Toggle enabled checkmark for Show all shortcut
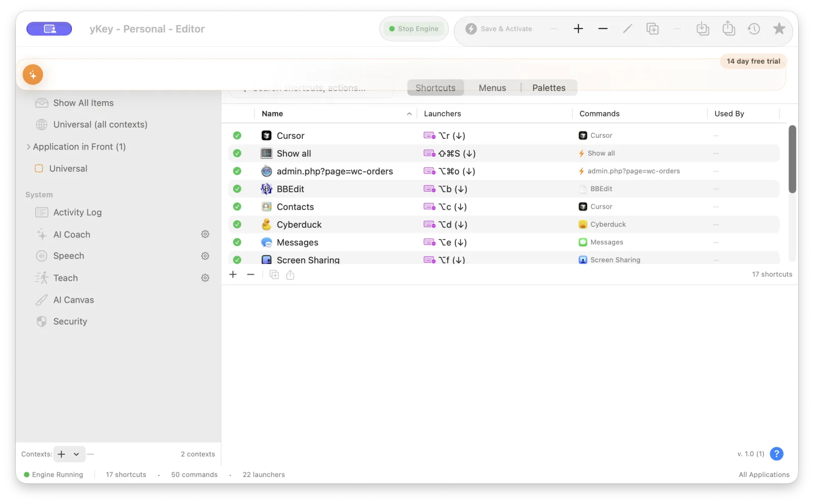This screenshot has width=814, height=504. click(x=237, y=154)
